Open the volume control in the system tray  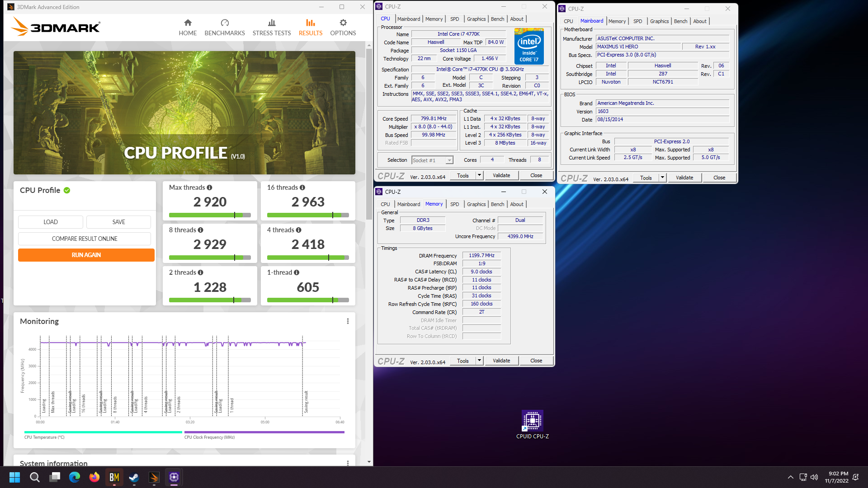[814, 477]
